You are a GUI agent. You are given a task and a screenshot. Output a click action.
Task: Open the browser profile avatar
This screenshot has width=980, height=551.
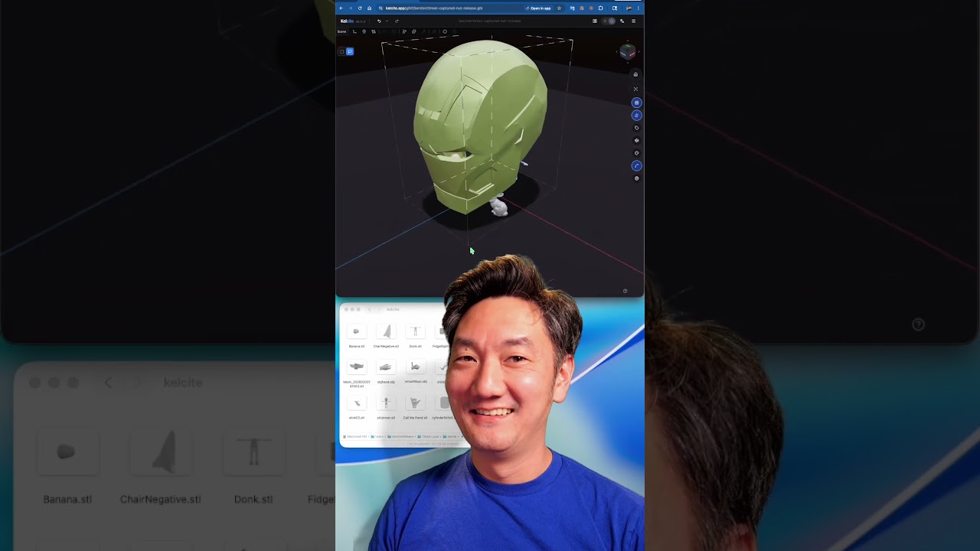click(x=629, y=8)
